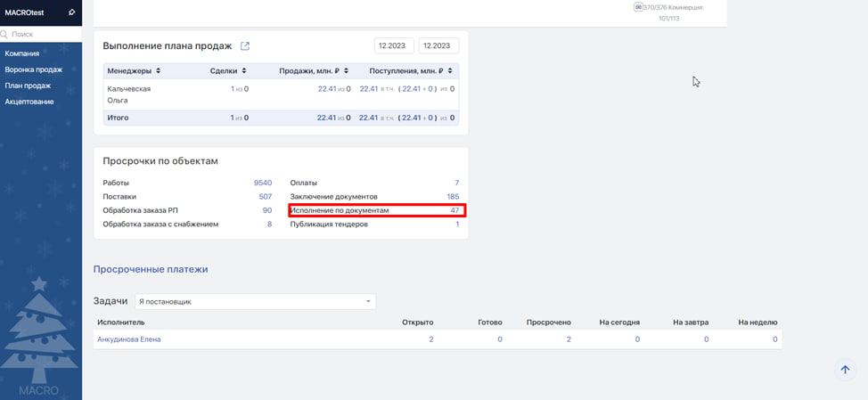Open Акцептование in the sidebar
Image resolution: width=868 pixels, height=400 pixels.
tap(29, 102)
